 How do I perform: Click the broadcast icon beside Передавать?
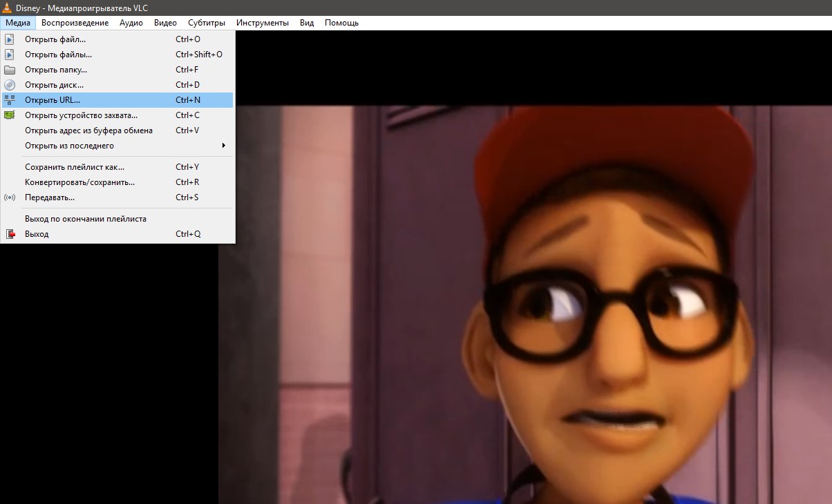[10, 197]
